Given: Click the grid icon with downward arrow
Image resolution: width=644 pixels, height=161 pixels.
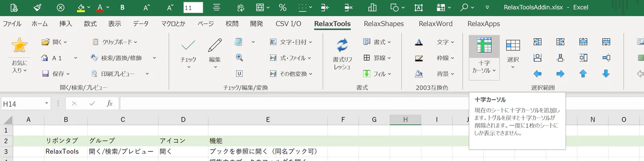Looking at the screenshot, I should (x=606, y=42).
